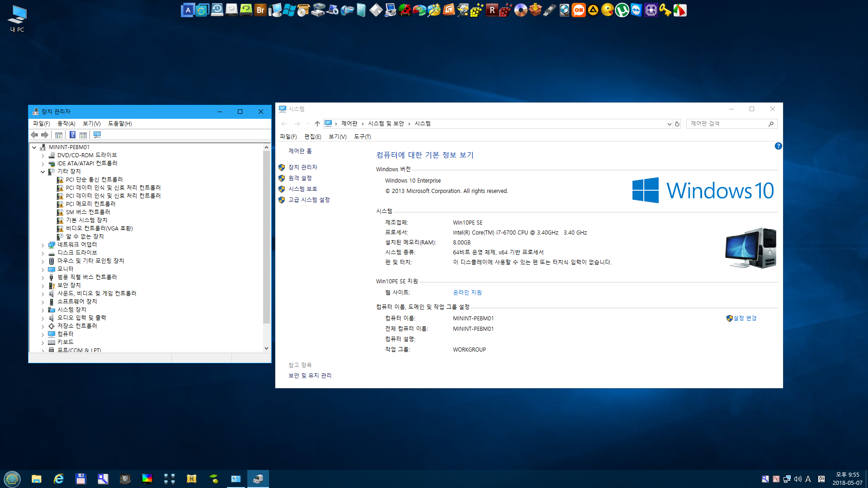Click the yellow Pac-Man icon in top dock
Screen dimensions: 868x488
(x=607, y=10)
